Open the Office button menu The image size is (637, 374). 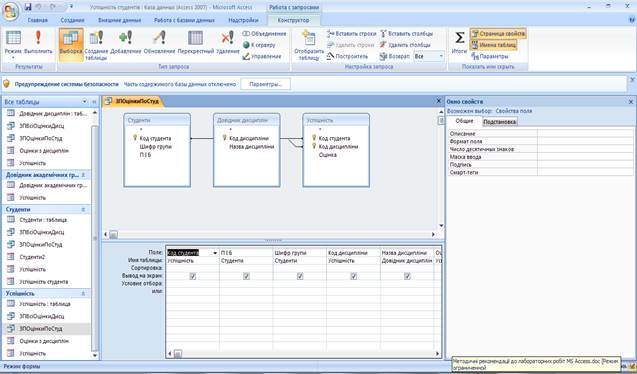coord(10,11)
